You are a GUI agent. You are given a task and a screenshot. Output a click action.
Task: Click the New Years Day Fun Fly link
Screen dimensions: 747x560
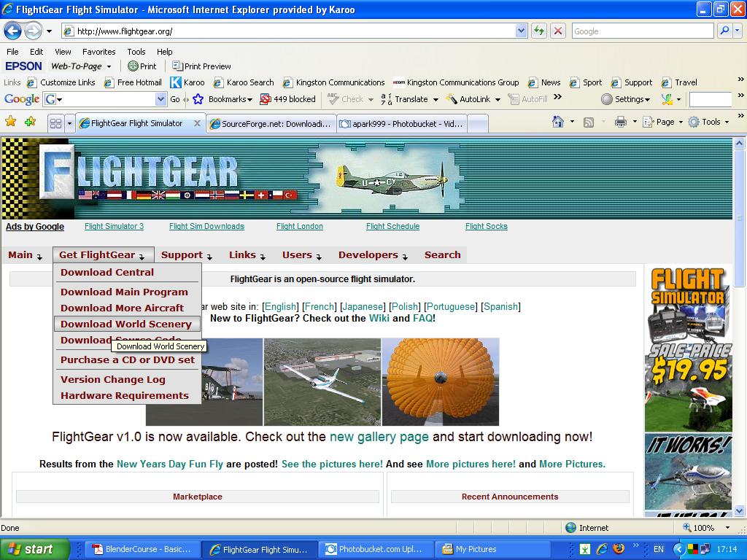coord(169,464)
